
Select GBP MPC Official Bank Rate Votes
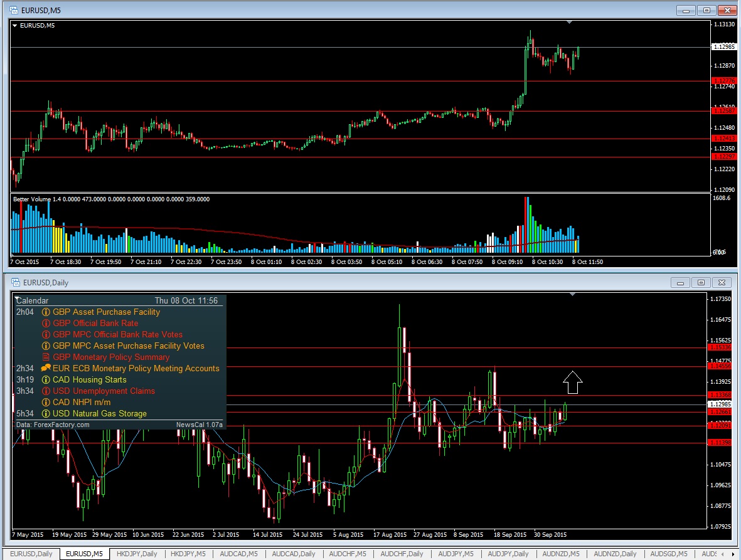pos(118,334)
